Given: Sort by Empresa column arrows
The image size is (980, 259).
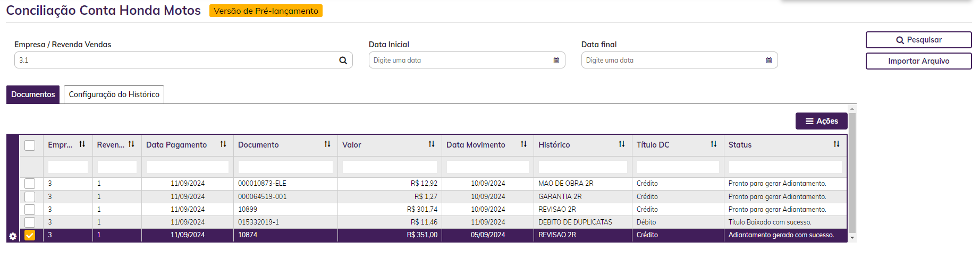Looking at the screenshot, I should tap(82, 144).
